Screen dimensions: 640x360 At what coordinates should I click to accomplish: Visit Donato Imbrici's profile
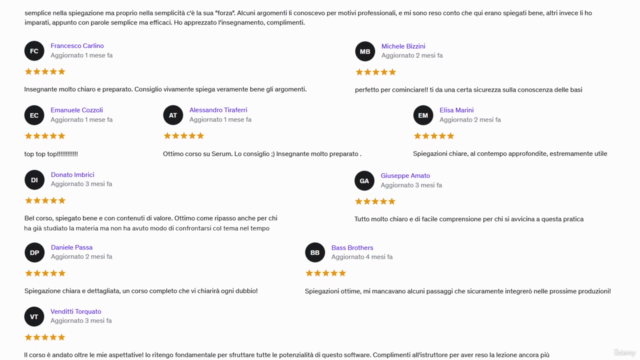click(x=72, y=174)
